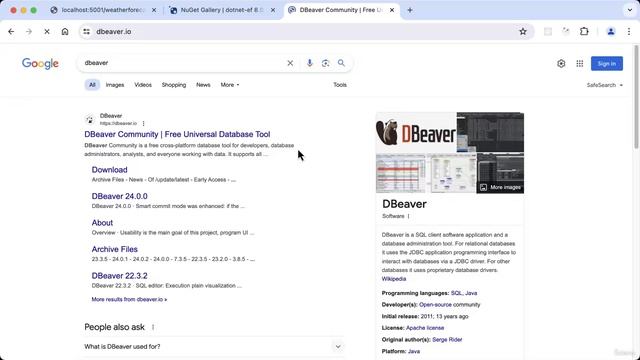The height and width of the screenshot is (360, 640).
Task: Open DBeaver Community Free Universal Database Tool
Action: (x=177, y=134)
